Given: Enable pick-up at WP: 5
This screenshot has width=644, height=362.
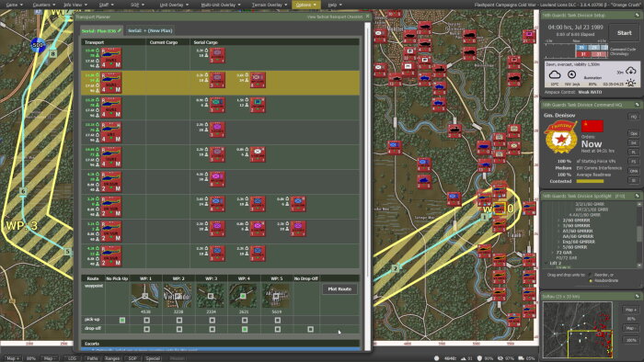Looking at the screenshot, I should (x=278, y=320).
